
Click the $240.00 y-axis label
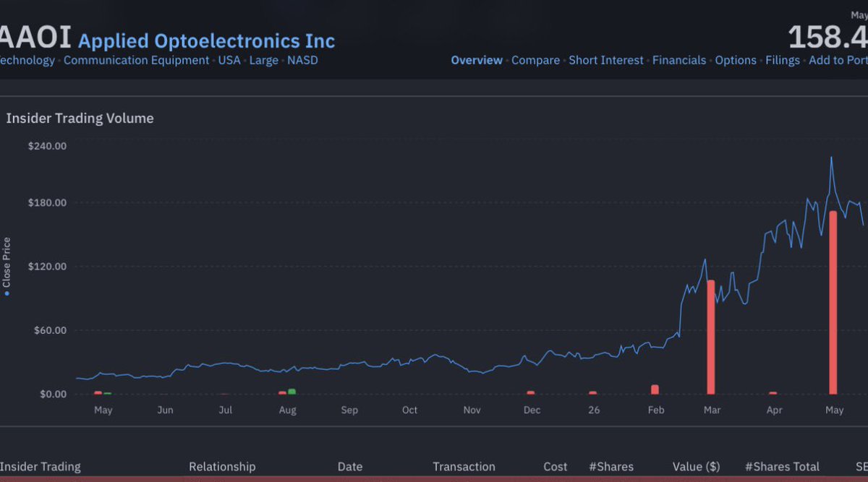point(47,146)
